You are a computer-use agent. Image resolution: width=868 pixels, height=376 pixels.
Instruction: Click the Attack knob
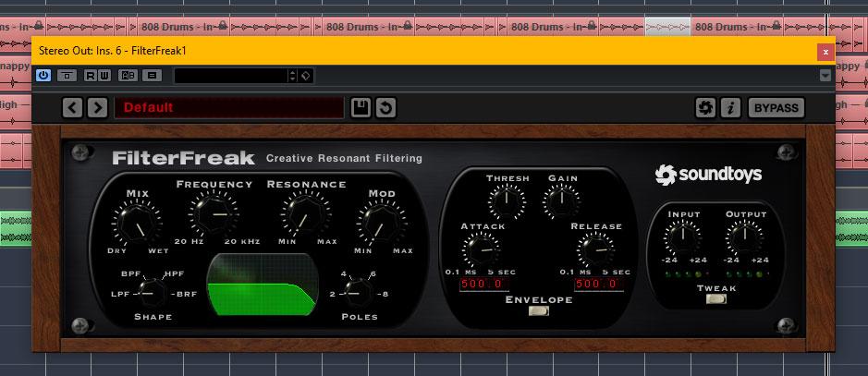480,249
